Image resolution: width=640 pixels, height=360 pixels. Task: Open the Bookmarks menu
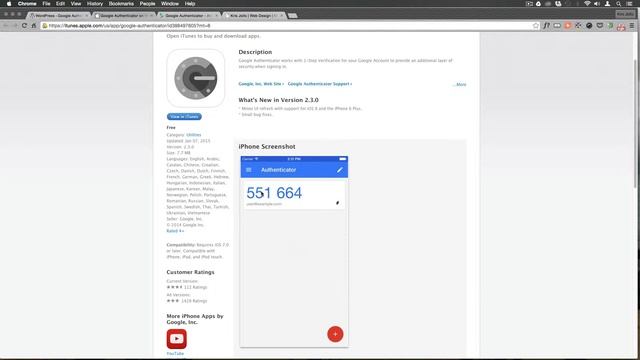[x=121, y=4]
